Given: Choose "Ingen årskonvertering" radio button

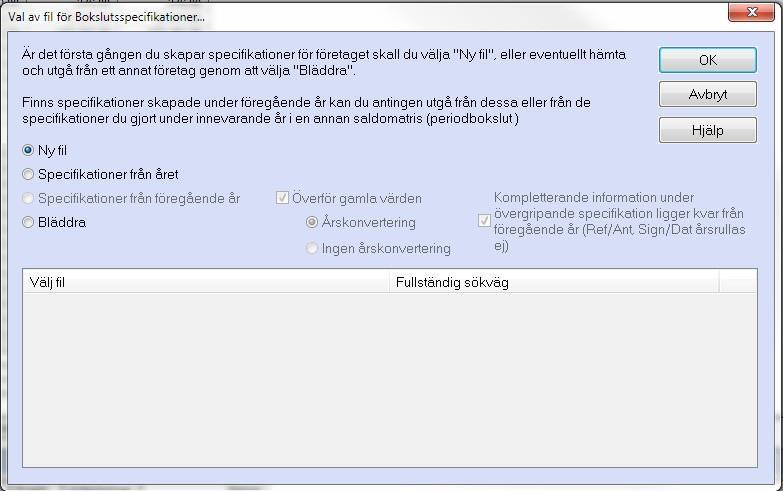Looking at the screenshot, I should pos(312,248).
